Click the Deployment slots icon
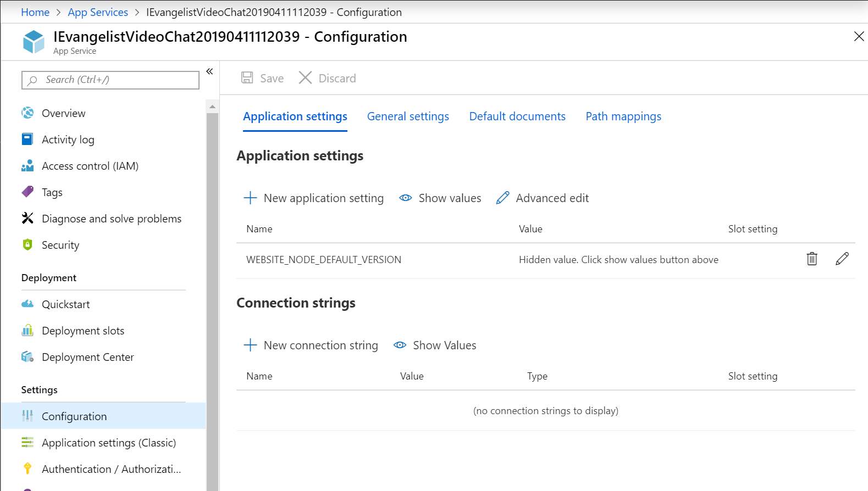This screenshot has width=868, height=491. pyautogui.click(x=27, y=330)
